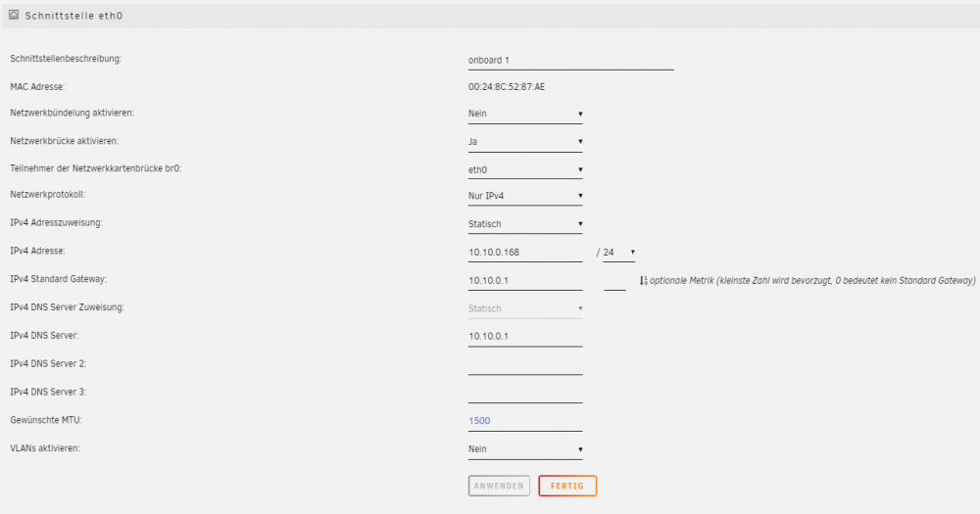Open the IPv4 DNS Server Zuweisung dropdown

(525, 309)
